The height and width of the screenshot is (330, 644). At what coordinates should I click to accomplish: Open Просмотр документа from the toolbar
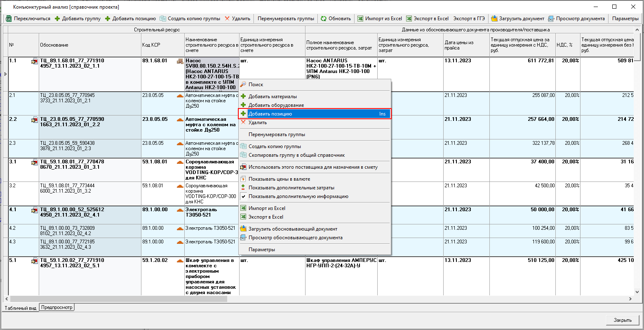pos(576,19)
